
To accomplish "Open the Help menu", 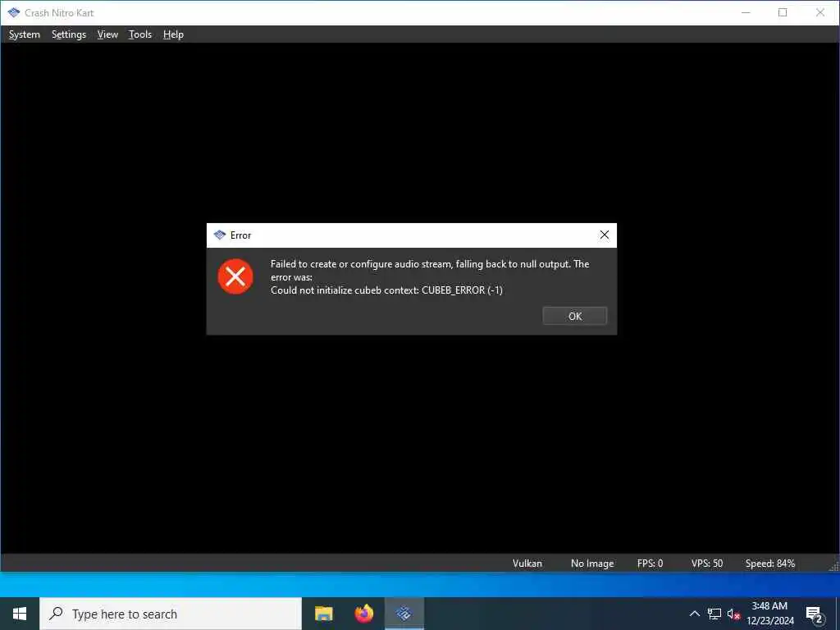I will click(x=174, y=34).
